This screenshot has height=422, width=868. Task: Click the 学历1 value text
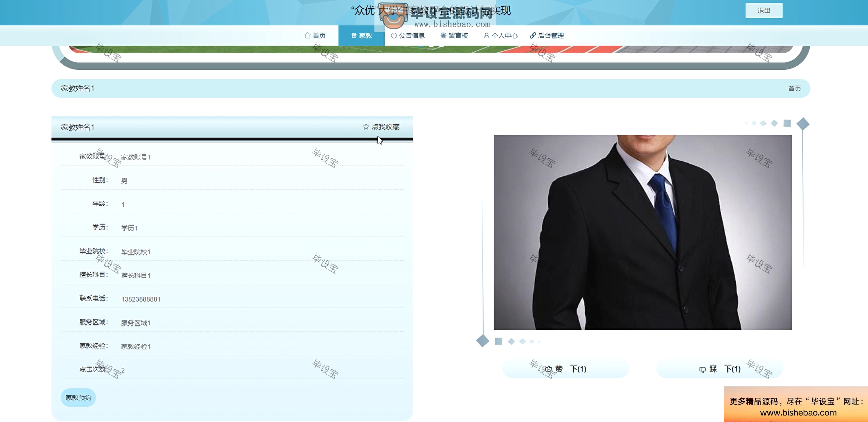(x=129, y=228)
